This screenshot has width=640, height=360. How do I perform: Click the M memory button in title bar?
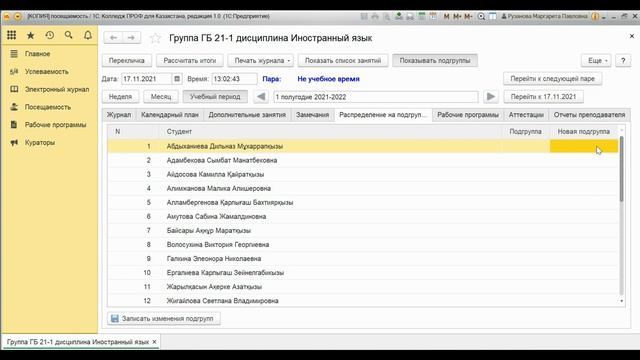(446, 16)
